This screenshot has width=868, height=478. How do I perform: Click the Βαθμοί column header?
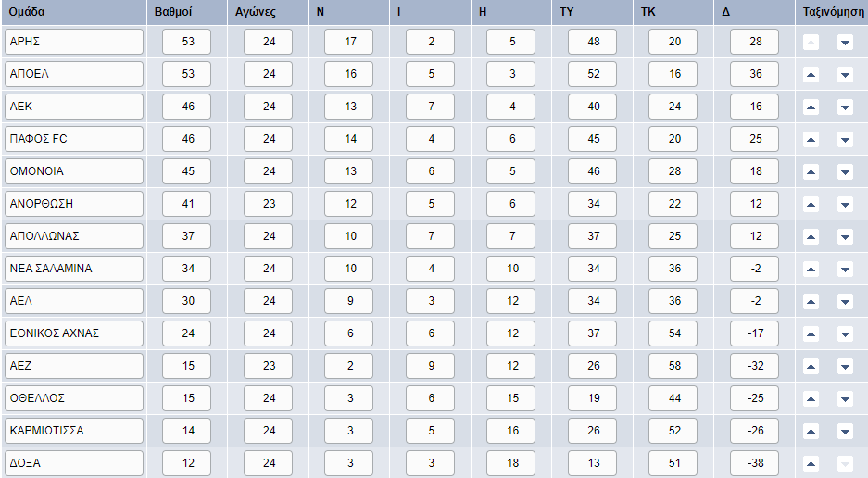point(173,12)
